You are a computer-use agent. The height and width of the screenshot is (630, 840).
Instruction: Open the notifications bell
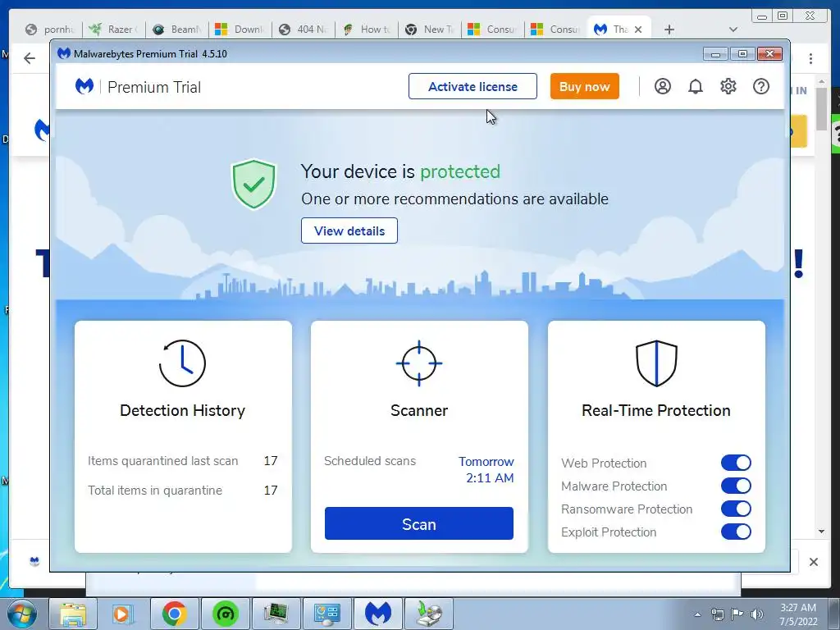click(696, 86)
